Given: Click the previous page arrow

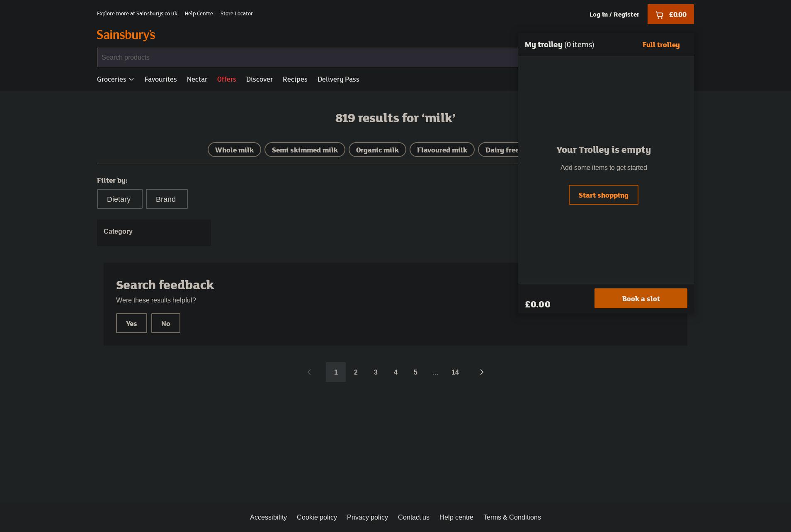Looking at the screenshot, I should point(309,372).
